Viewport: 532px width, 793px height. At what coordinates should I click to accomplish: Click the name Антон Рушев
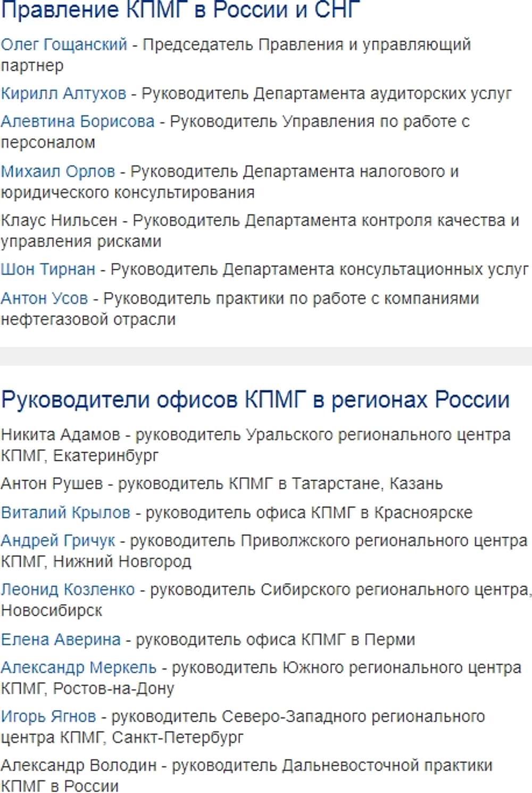tap(52, 484)
